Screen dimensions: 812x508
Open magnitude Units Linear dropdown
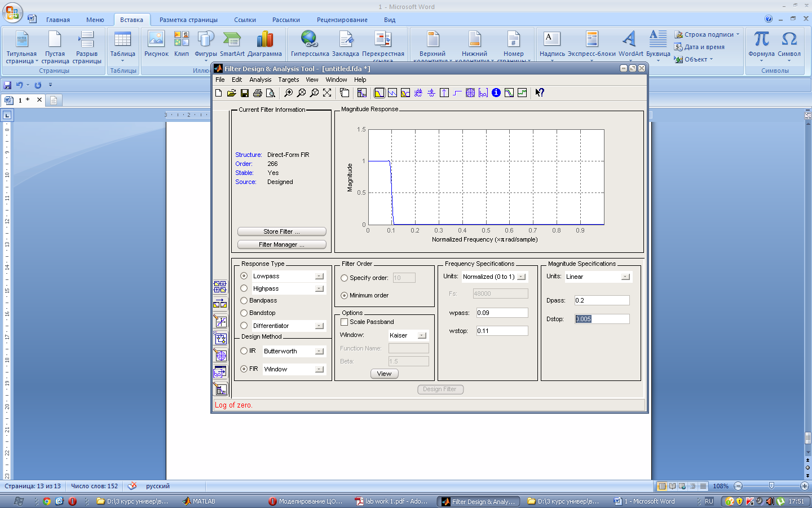(625, 277)
